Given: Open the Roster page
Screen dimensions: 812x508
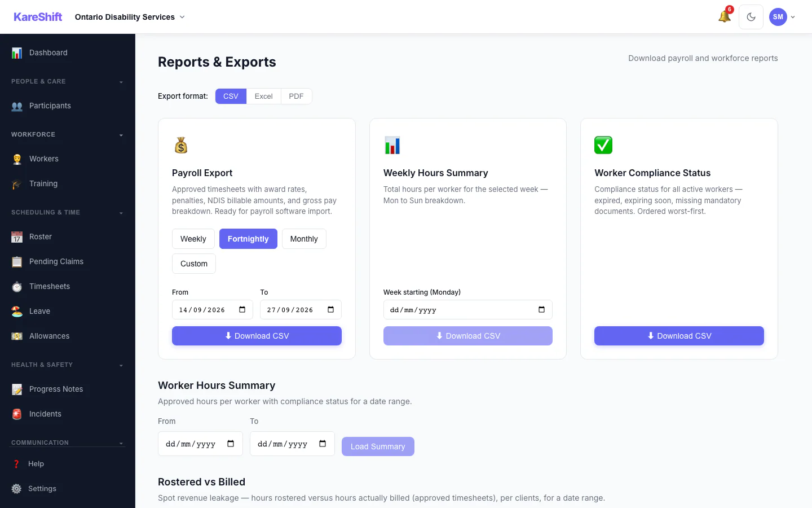Looking at the screenshot, I should point(68,237).
